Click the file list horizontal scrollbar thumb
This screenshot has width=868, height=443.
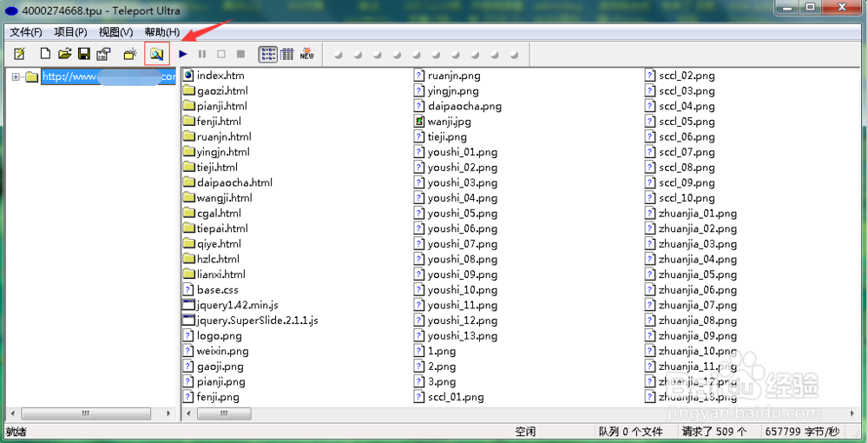[x=224, y=413]
